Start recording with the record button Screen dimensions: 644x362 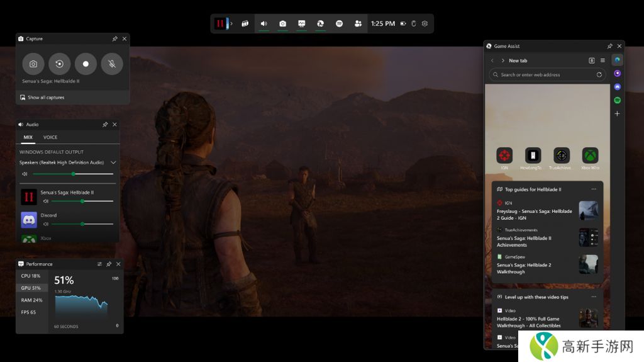pos(86,64)
